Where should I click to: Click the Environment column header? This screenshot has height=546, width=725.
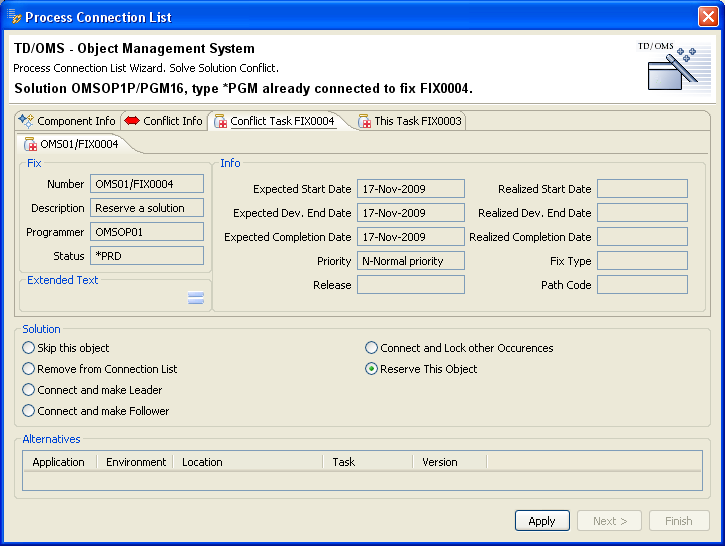tap(136, 462)
